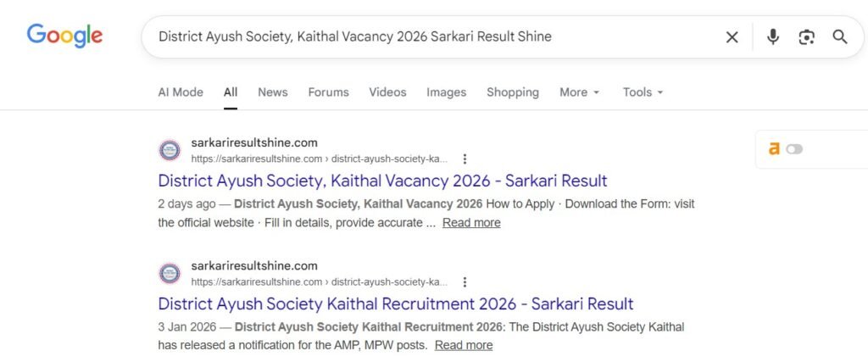Click the Google logo
868x362 pixels.
pyautogui.click(x=64, y=36)
